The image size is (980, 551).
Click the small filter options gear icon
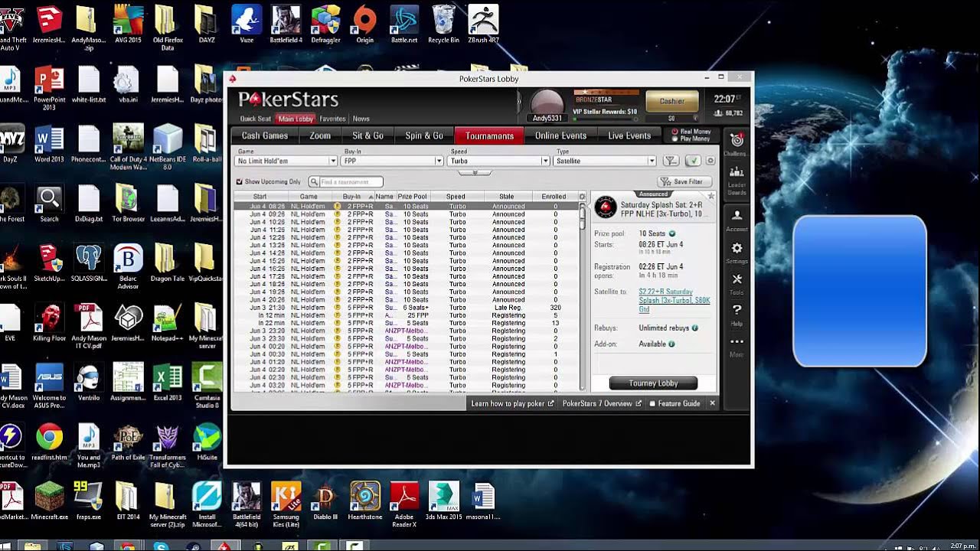[710, 161]
